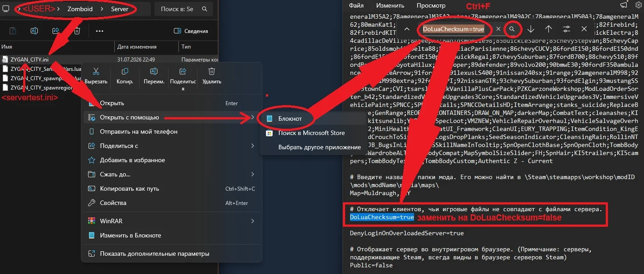Click the Explorer search field Поиск в: Se
The image size is (644, 274).
tap(183, 9)
